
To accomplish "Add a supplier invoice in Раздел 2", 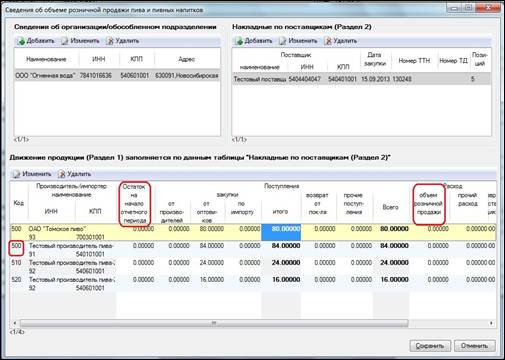I will click(x=253, y=41).
